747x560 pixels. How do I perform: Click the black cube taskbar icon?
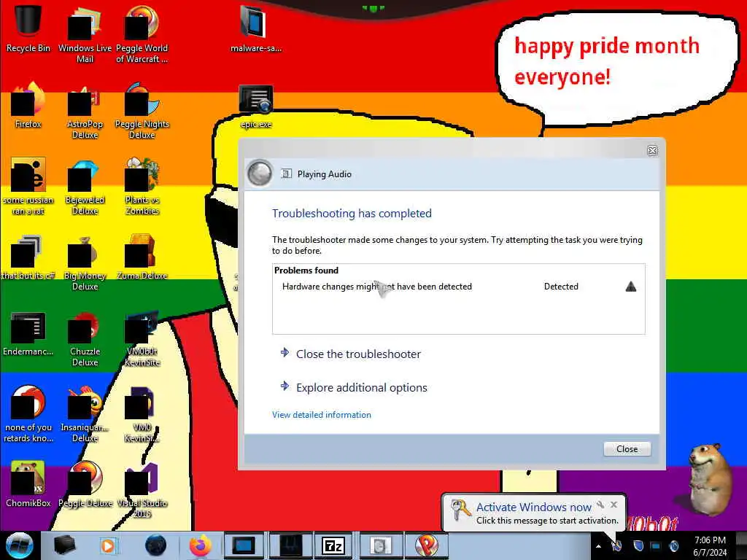(x=64, y=545)
